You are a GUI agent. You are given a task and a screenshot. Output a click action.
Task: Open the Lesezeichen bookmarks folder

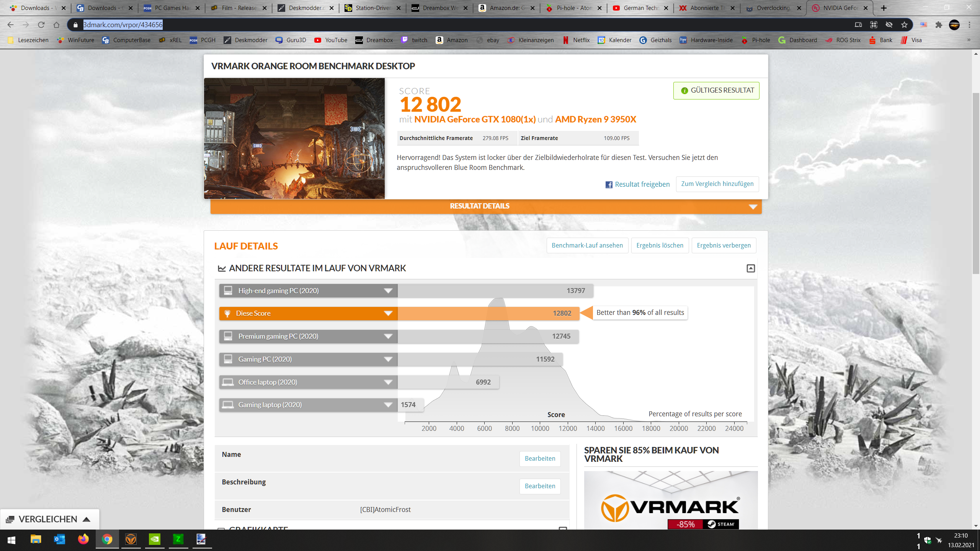(28, 40)
